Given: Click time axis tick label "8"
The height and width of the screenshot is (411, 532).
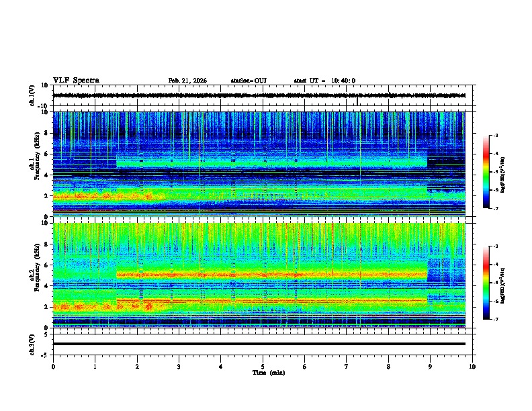Looking at the screenshot, I should (388, 367).
